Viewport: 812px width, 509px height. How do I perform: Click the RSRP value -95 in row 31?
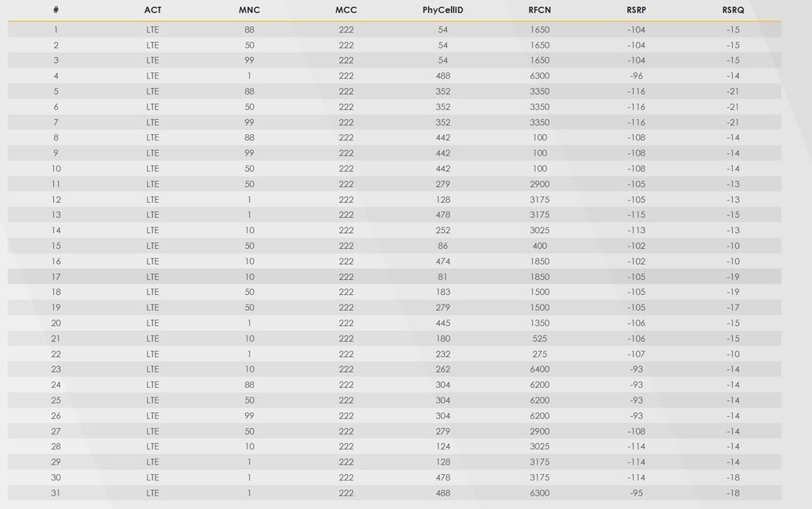(x=636, y=493)
